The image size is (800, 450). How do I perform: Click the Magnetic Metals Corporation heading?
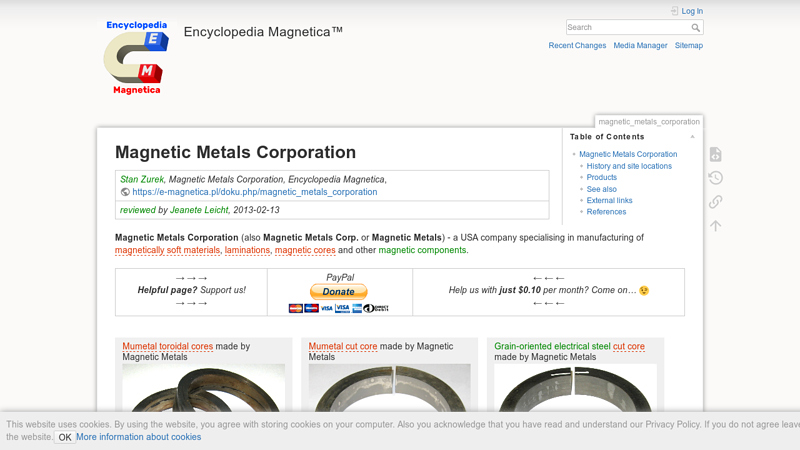pyautogui.click(x=235, y=152)
